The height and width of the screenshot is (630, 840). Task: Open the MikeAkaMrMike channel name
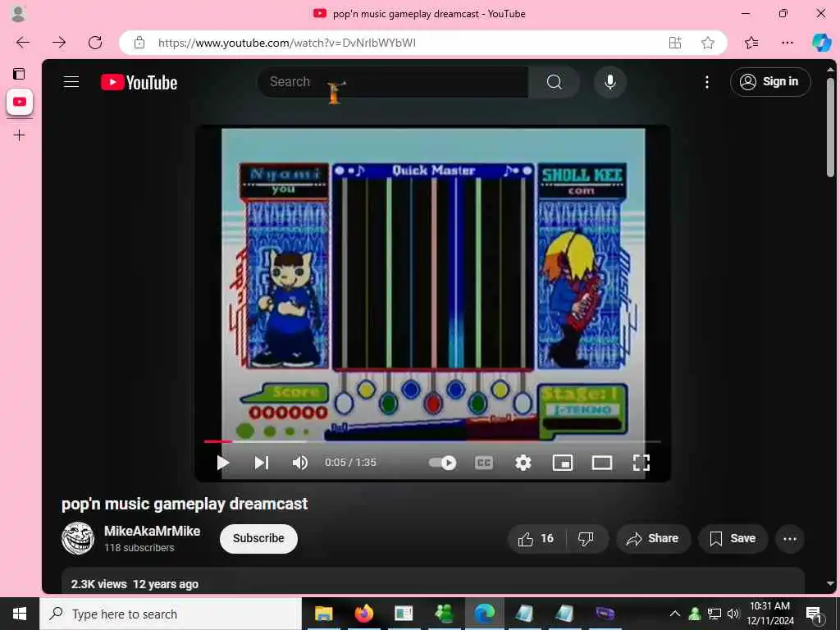(x=152, y=531)
